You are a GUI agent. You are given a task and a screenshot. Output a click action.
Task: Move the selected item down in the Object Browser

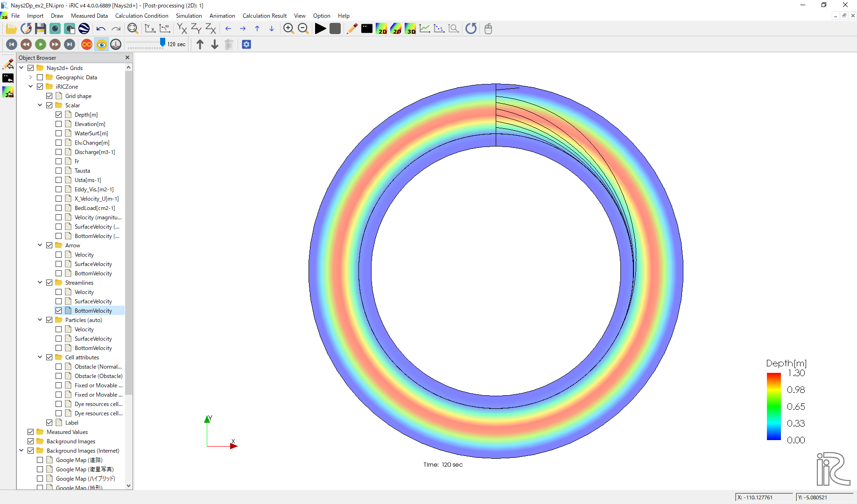(215, 44)
